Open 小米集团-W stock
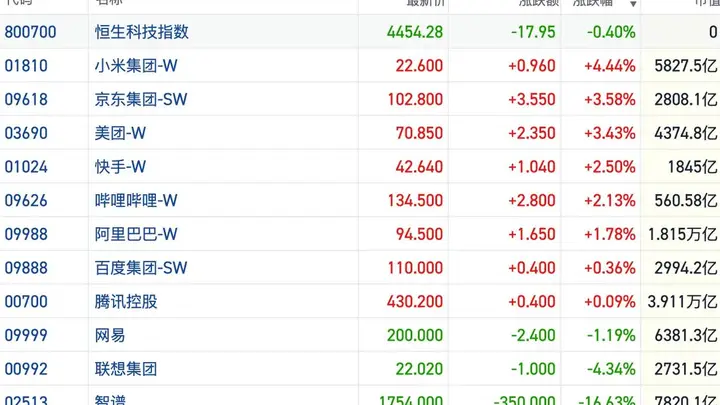 tap(136, 66)
